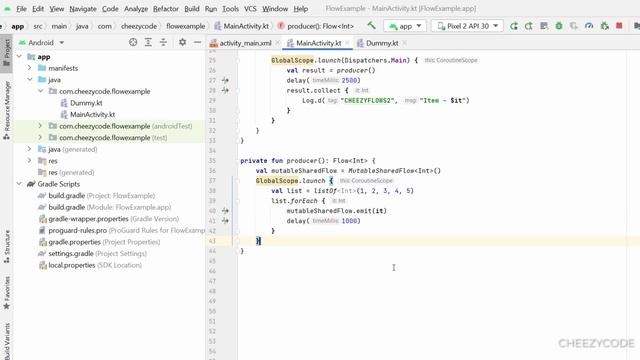
Task: Collapse the com.cheezycode.flowexample package
Action: click(40, 91)
